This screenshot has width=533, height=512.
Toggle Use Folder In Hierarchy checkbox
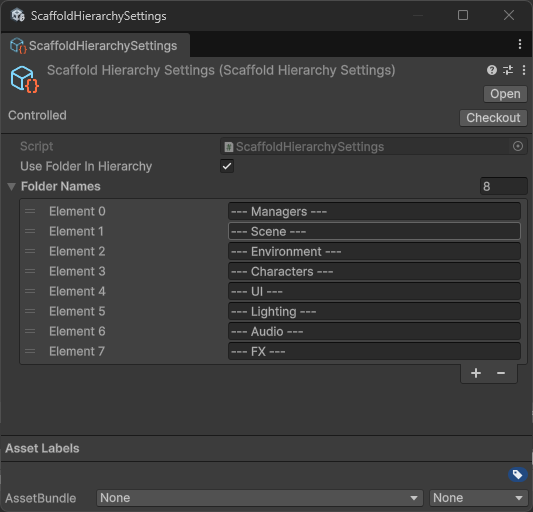pos(227,166)
